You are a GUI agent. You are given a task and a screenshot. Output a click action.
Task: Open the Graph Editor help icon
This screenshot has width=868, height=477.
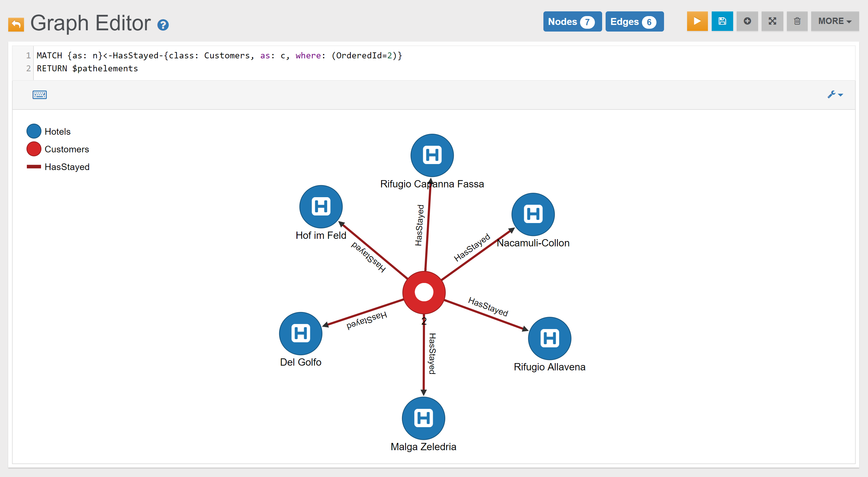(x=163, y=25)
